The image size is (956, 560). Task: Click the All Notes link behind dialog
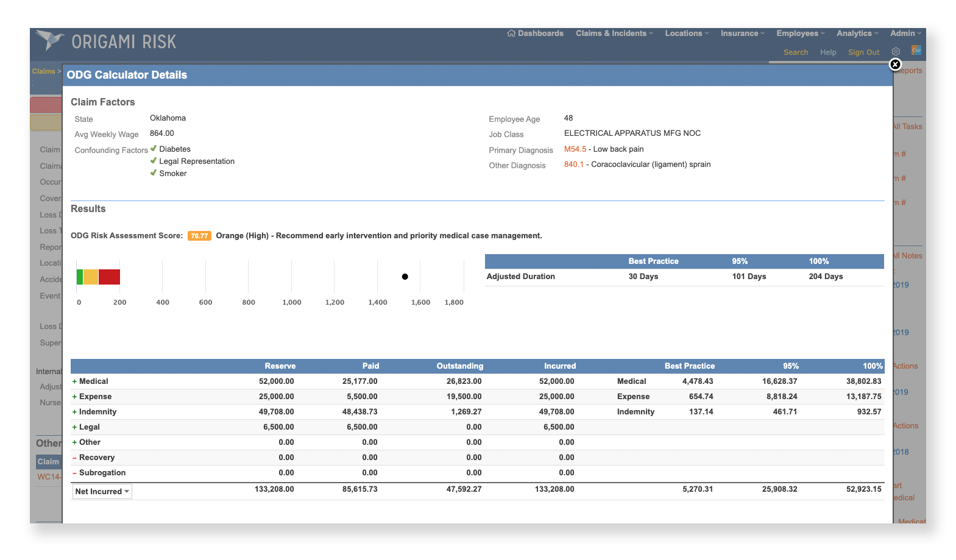pos(907,256)
